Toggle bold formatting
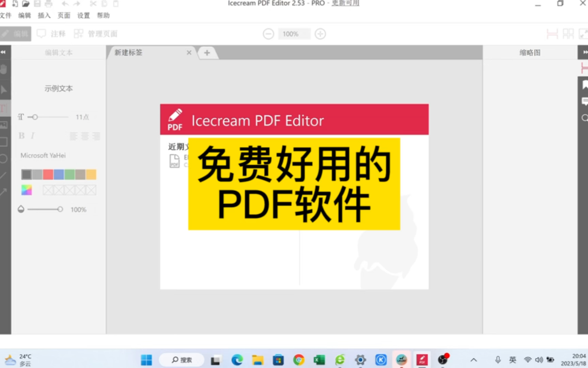Screen dimensions: 588x368 21,136
